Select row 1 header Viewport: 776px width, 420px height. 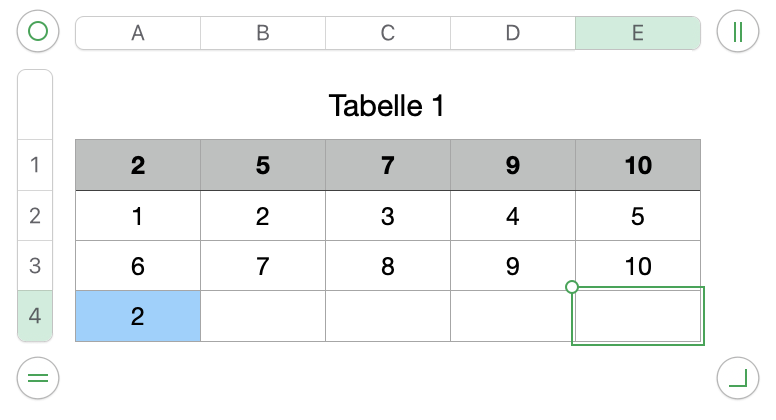(x=35, y=165)
